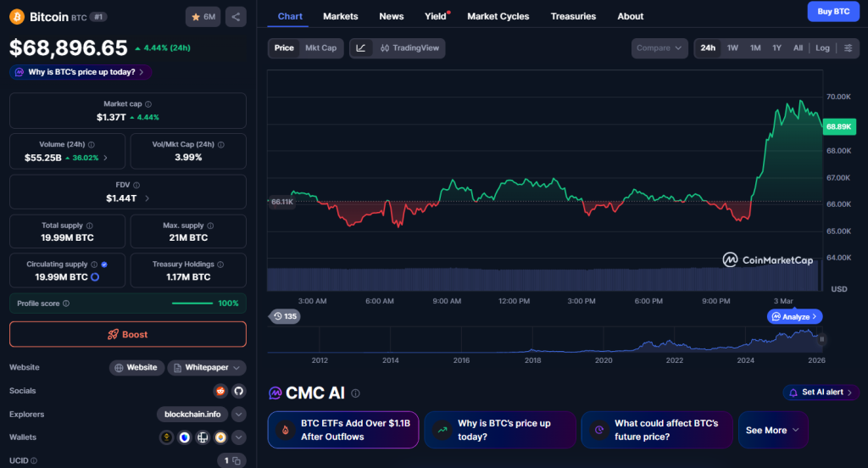This screenshot has height=468, width=868.
Task: Switch chart to Mkt Cap view
Action: (320, 48)
